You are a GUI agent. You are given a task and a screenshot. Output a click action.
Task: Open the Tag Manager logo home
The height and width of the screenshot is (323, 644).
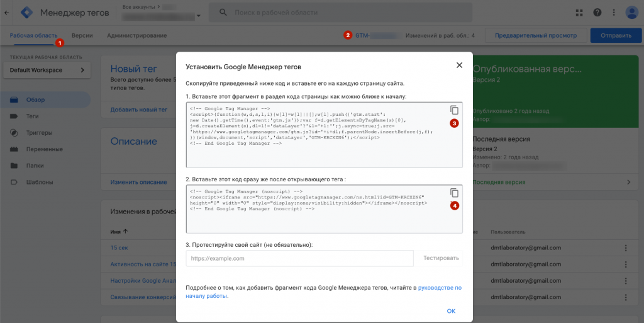(x=27, y=13)
